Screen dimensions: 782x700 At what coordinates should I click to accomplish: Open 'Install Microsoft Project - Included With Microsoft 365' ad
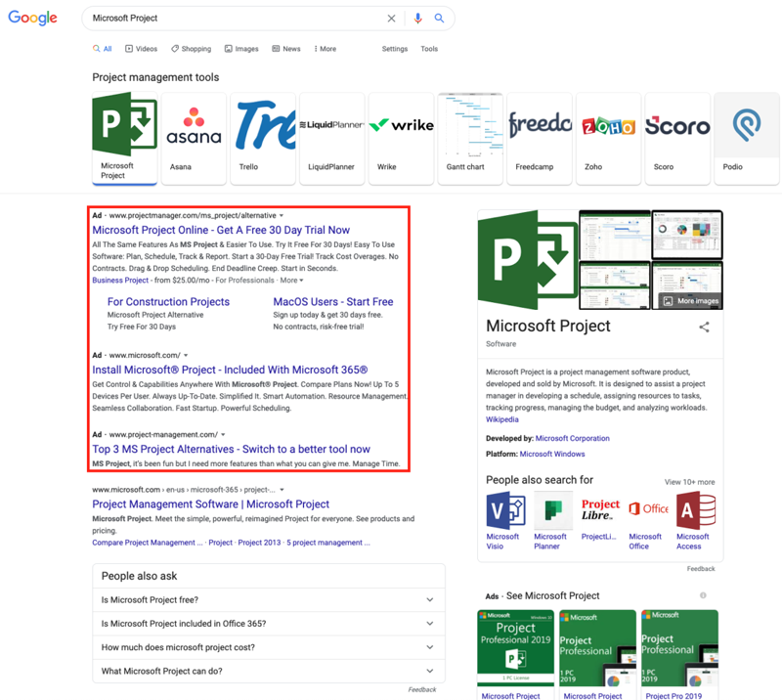(230, 370)
